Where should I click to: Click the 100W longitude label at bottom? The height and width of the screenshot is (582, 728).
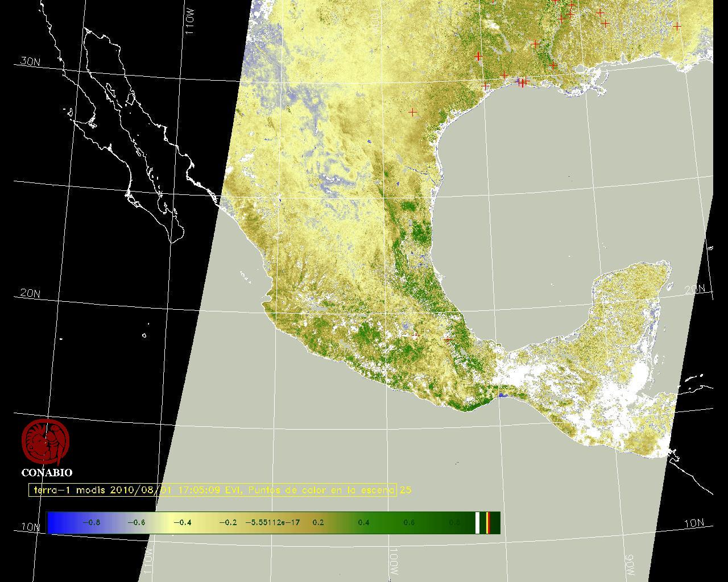394,561
